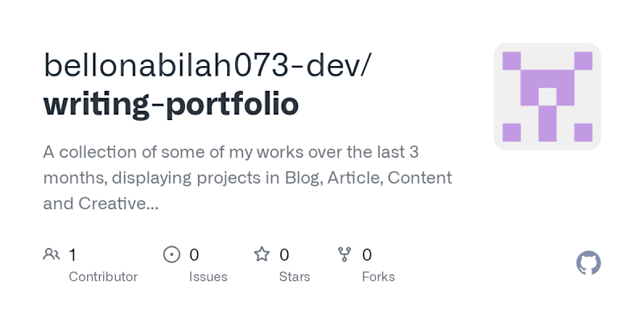Click the GitHub octocat logo
The image size is (644, 322).
(x=588, y=263)
